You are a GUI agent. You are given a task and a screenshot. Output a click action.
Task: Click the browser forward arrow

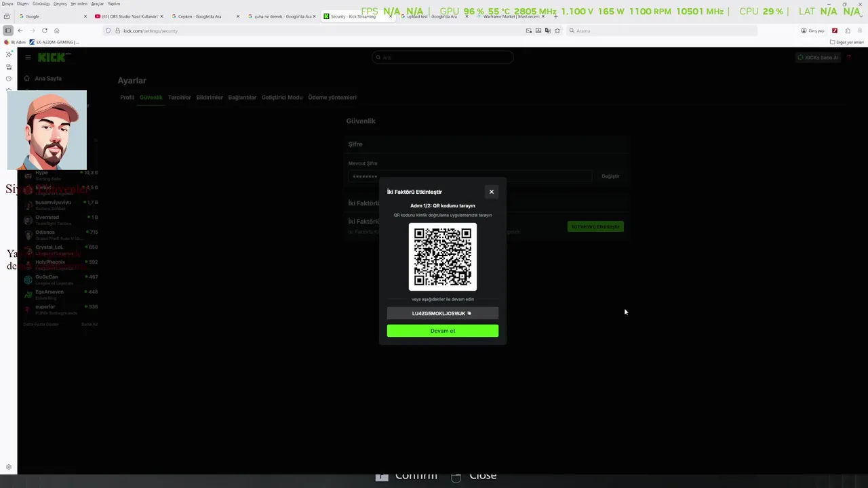pyautogui.click(x=32, y=30)
